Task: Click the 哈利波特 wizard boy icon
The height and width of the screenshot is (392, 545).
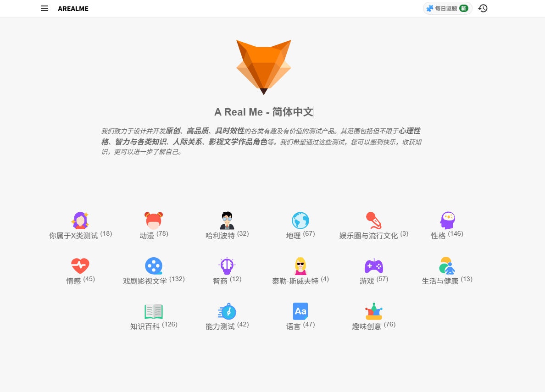Action: [227, 221]
